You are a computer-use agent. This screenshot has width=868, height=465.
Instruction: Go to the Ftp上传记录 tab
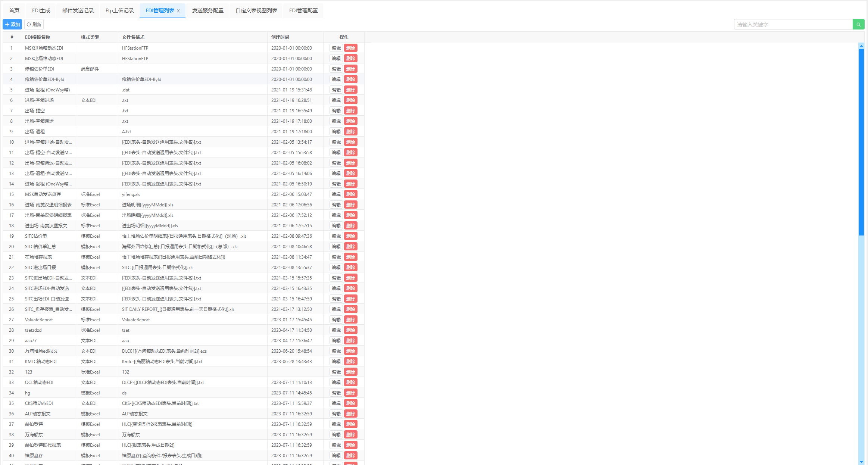[119, 10]
